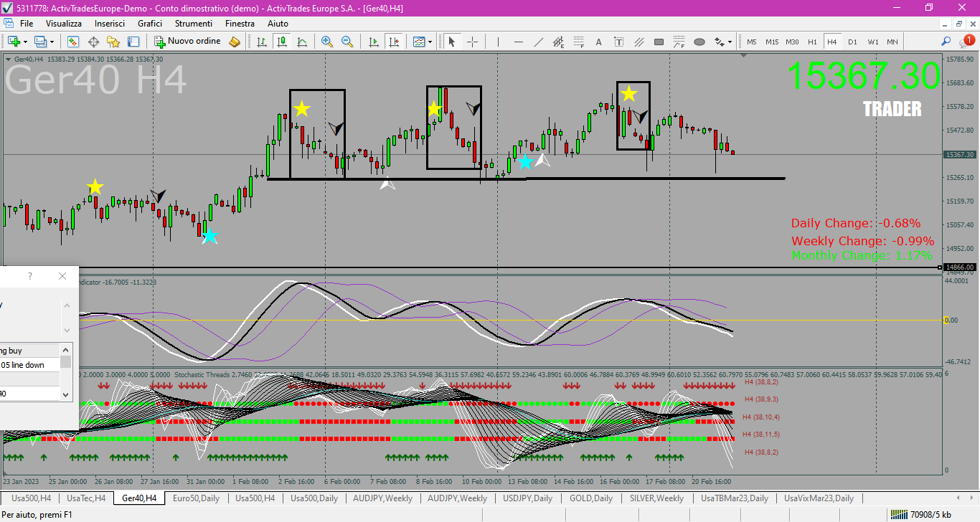The width and height of the screenshot is (980, 522).
Task: Switch to H1 timeframe
Action: 812,42
